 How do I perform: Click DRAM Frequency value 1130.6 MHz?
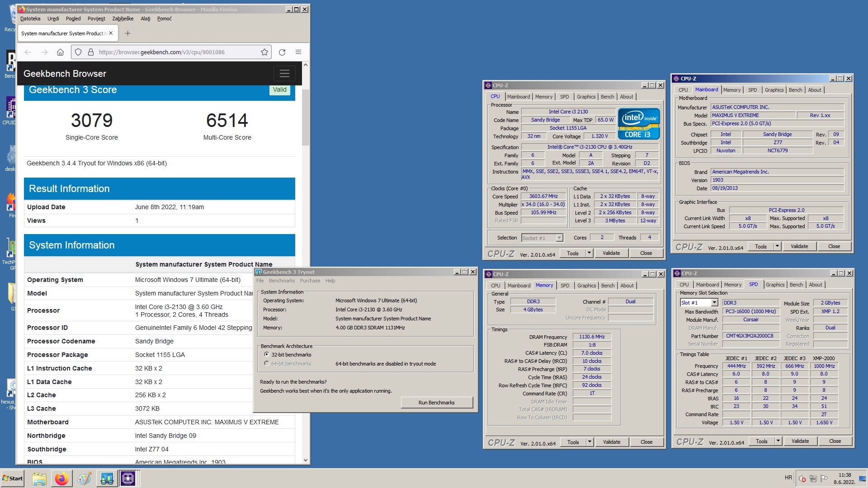(x=592, y=337)
